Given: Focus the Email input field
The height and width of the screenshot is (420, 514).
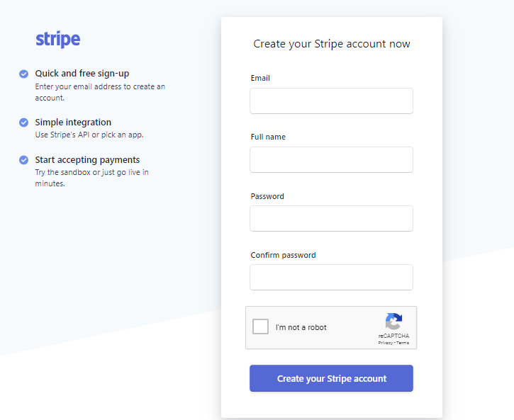Looking at the screenshot, I should pyautogui.click(x=331, y=101).
